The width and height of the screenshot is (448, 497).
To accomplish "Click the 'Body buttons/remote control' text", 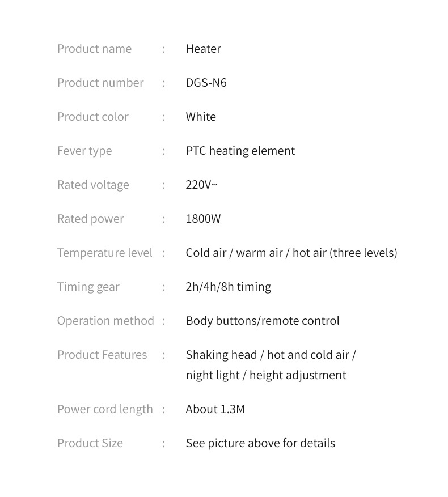I will point(263,321).
